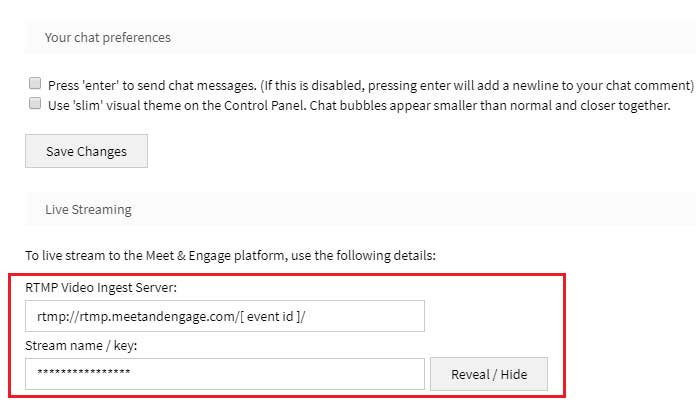696x402 pixels.
Task: Enable 'enter' to send chat messages checkbox
Action: tap(35, 83)
